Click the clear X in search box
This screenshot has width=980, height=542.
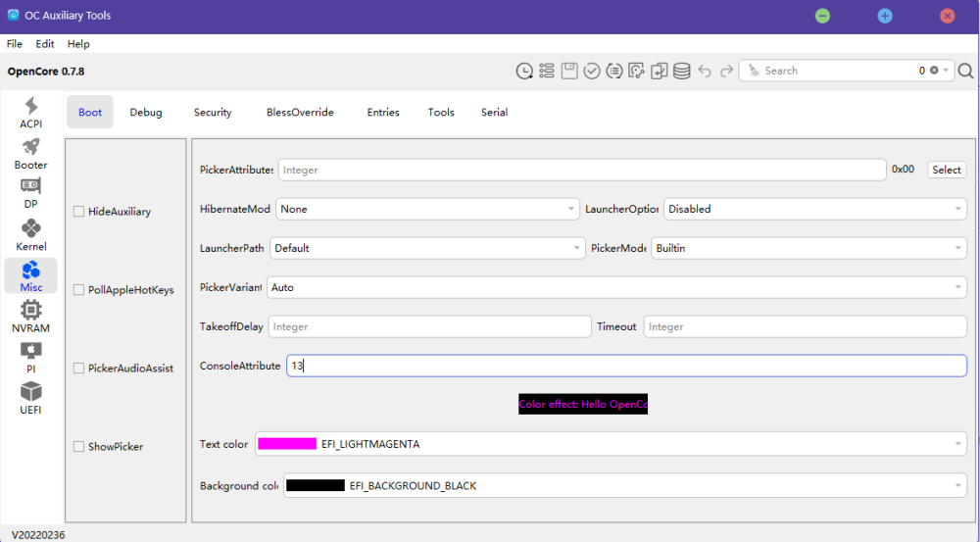point(934,70)
